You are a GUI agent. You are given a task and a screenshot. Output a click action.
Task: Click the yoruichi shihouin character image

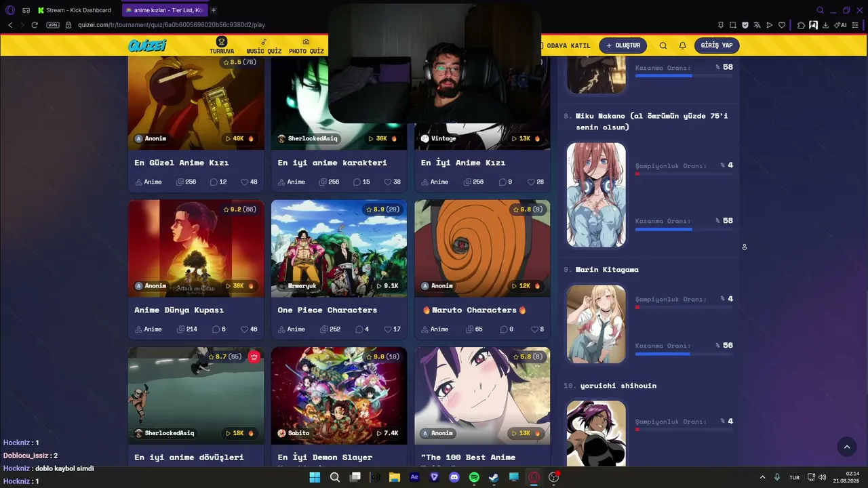point(596,434)
